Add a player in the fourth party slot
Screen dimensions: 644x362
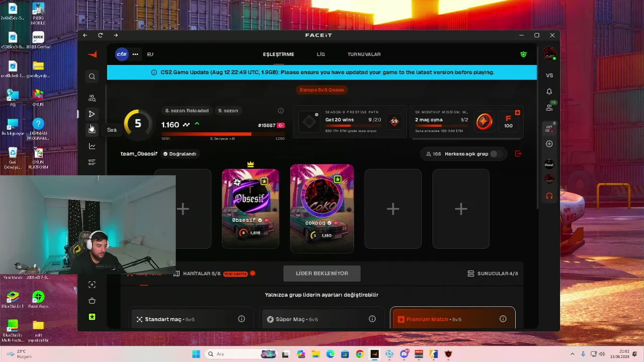click(x=393, y=209)
